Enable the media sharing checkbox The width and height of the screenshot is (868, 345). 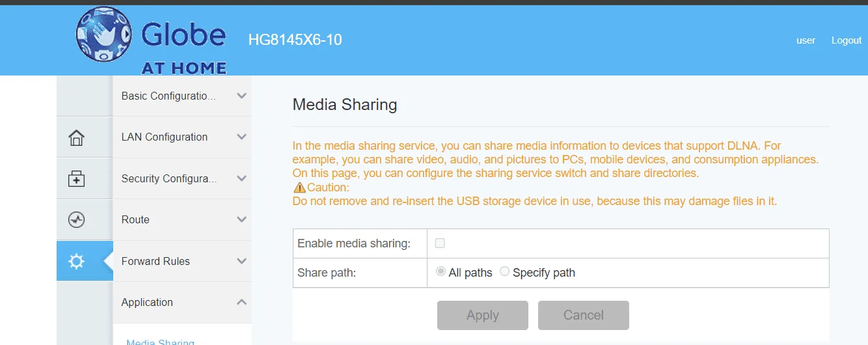pos(440,243)
